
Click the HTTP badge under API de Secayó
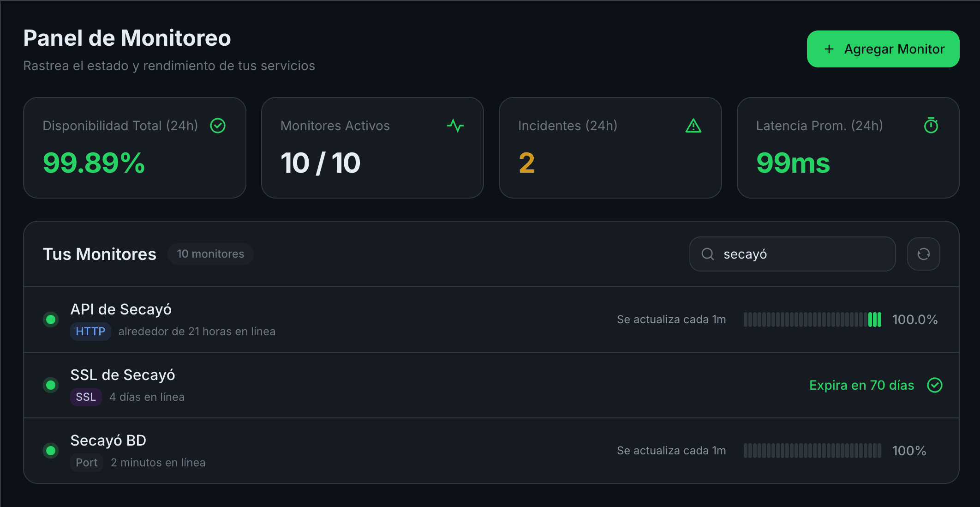90,331
